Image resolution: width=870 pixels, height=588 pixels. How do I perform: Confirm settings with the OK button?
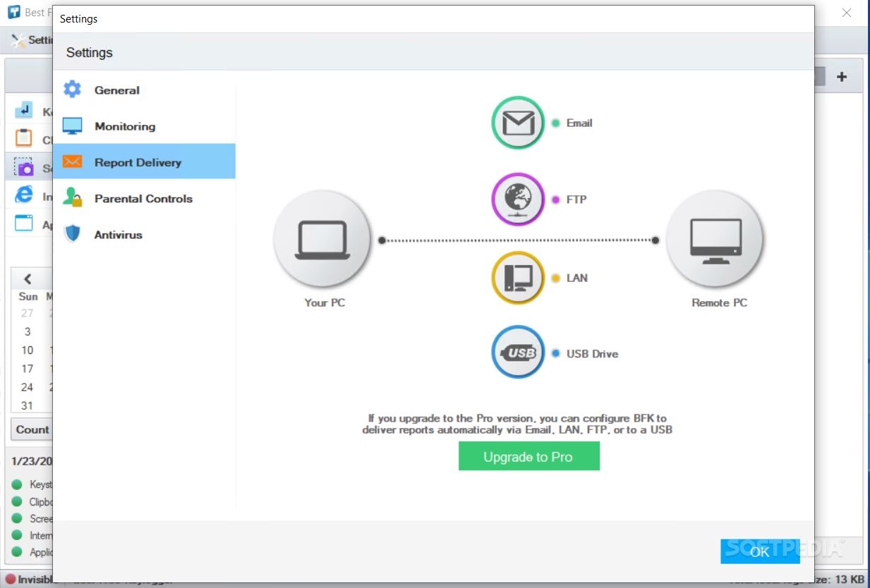click(760, 551)
